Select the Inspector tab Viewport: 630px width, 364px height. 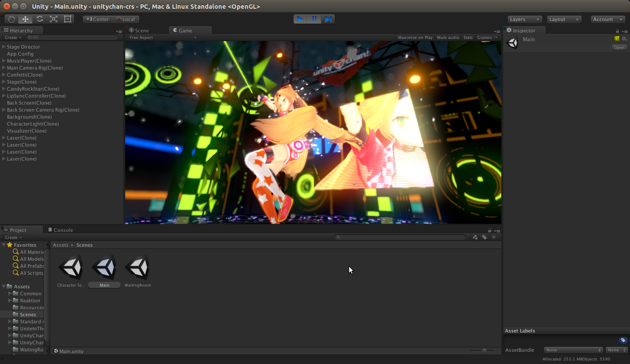click(x=524, y=31)
